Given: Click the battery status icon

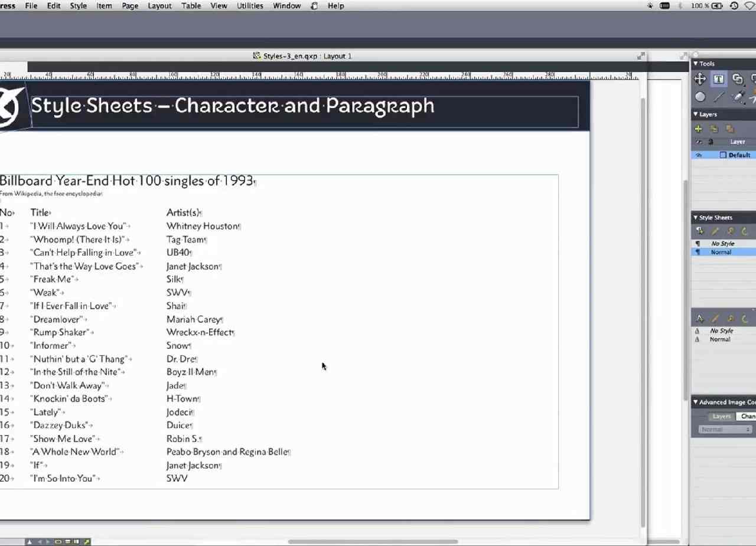Looking at the screenshot, I should click(717, 6).
